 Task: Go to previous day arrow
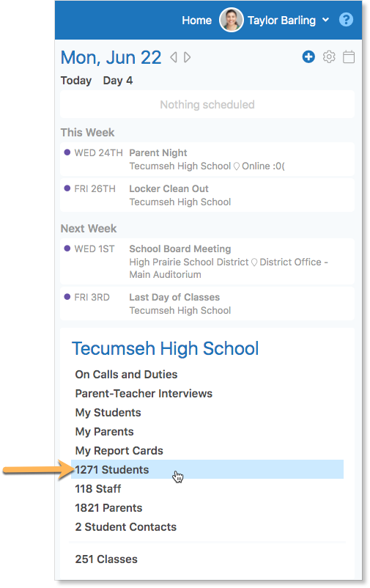173,57
